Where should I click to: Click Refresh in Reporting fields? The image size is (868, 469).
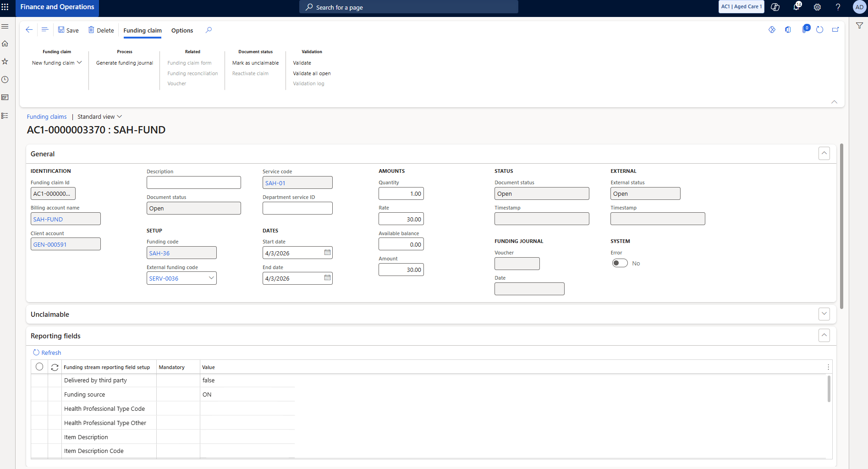tap(47, 353)
